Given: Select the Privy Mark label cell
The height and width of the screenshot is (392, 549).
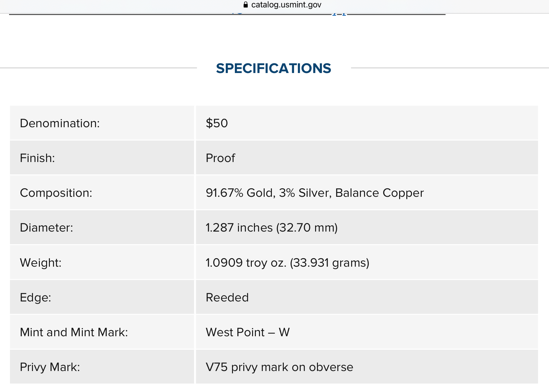Looking at the screenshot, I should [x=102, y=367].
